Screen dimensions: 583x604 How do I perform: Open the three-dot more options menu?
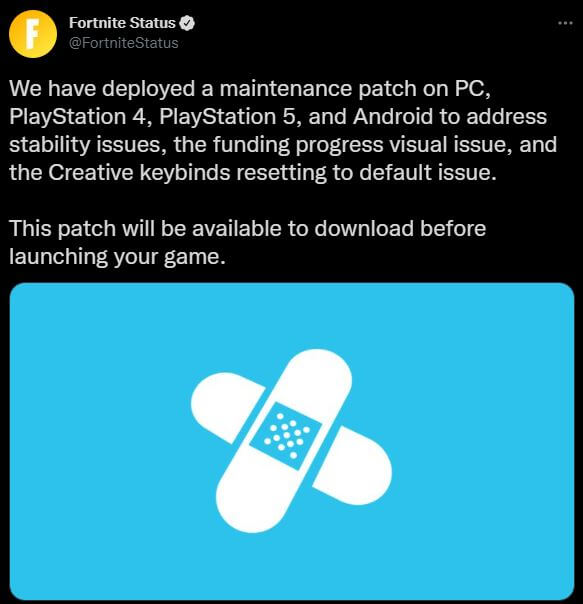coord(565,23)
